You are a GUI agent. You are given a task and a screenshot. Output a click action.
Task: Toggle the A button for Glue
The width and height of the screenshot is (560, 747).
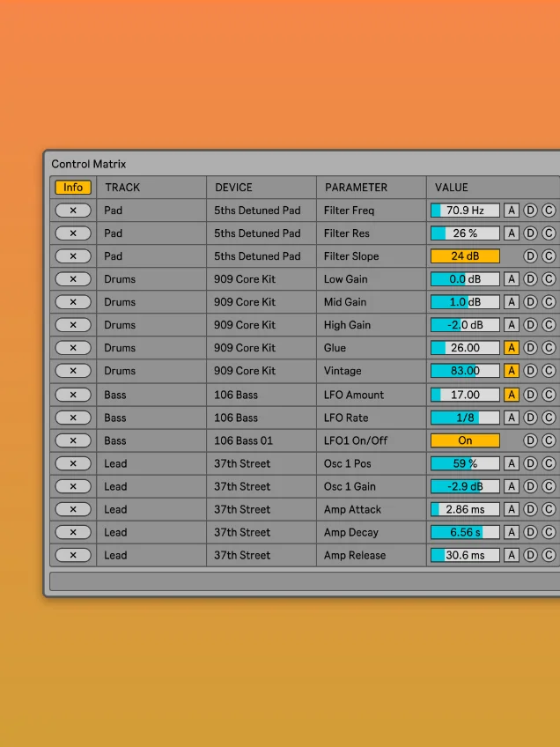512,348
